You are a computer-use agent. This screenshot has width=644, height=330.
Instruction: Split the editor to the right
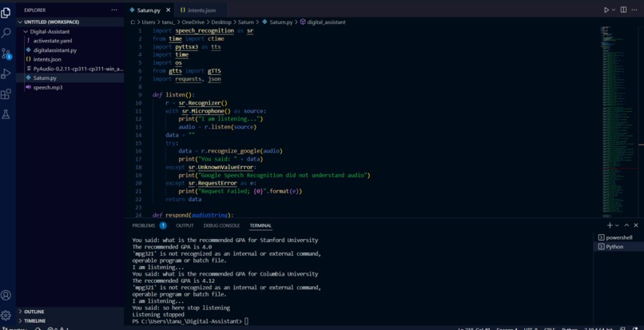[x=623, y=10]
